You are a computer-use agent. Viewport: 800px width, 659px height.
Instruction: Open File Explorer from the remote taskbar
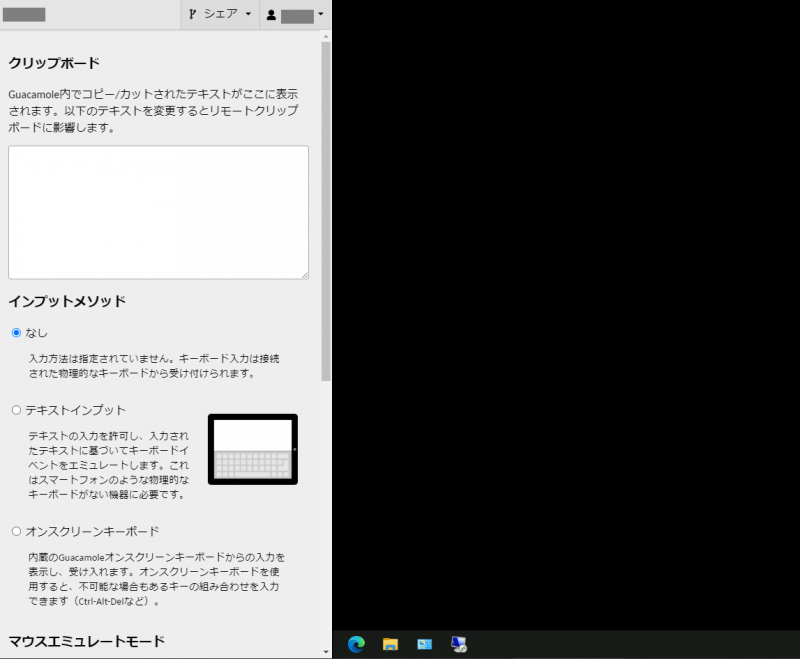tap(390, 644)
